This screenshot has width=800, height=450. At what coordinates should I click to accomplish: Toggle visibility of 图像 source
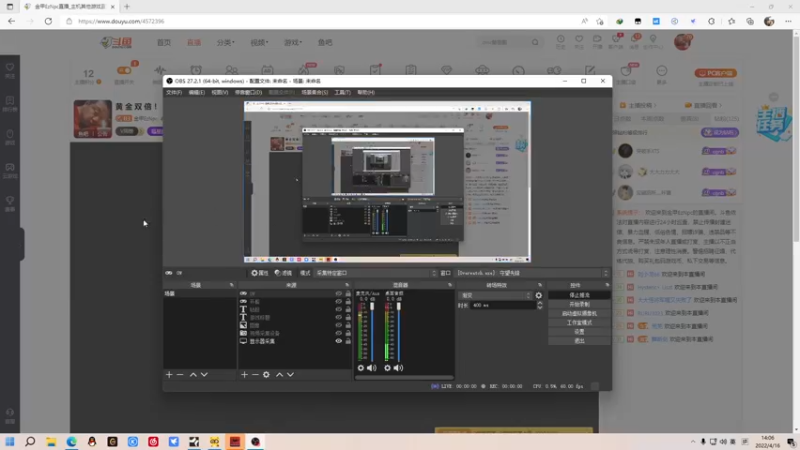(338, 325)
